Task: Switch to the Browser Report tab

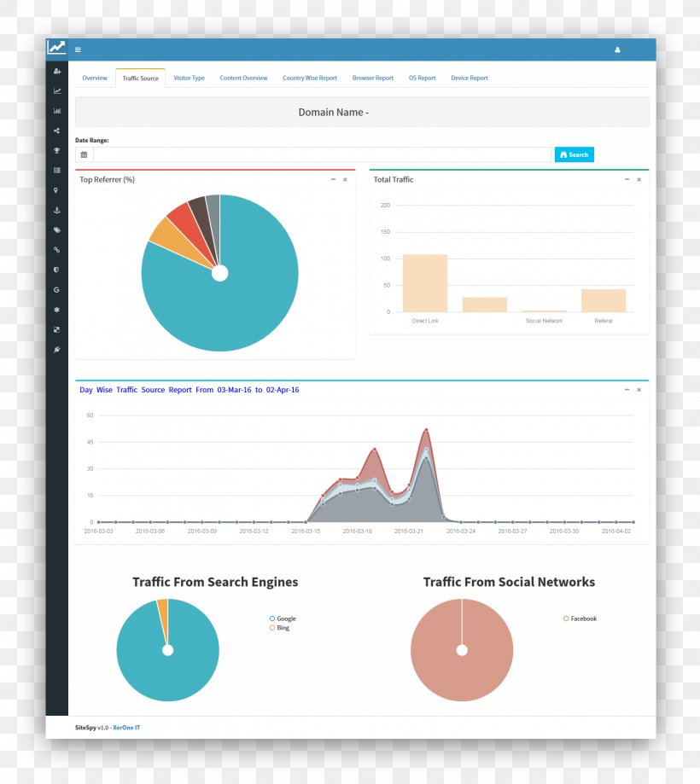Action: (x=373, y=78)
